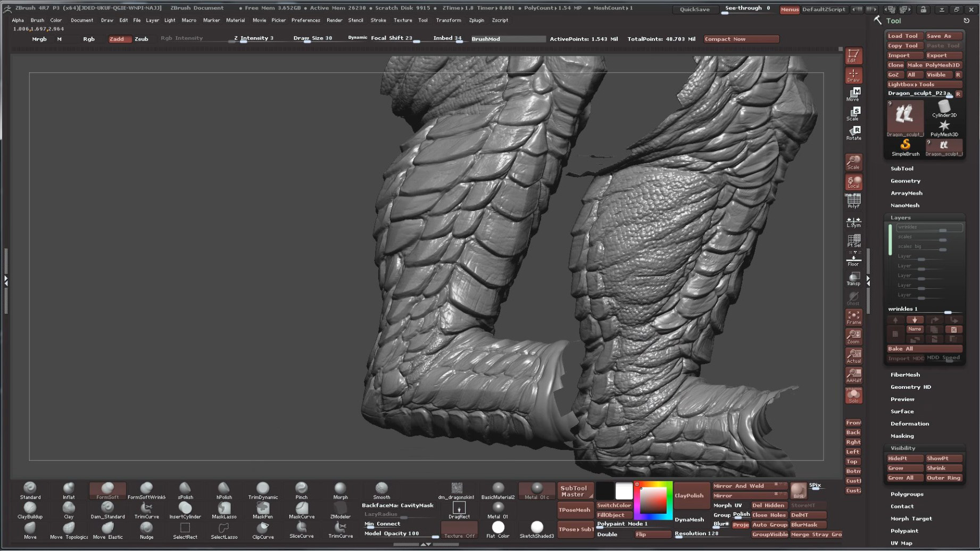Click the QuickSave button

pyautogui.click(x=694, y=9)
